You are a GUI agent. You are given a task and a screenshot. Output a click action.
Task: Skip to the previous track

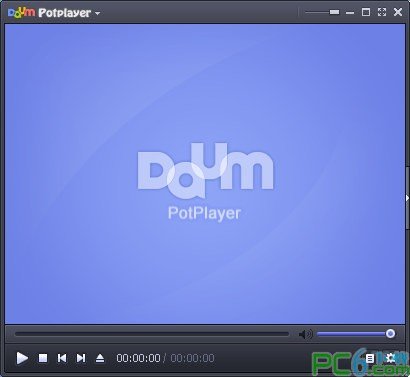(x=62, y=358)
